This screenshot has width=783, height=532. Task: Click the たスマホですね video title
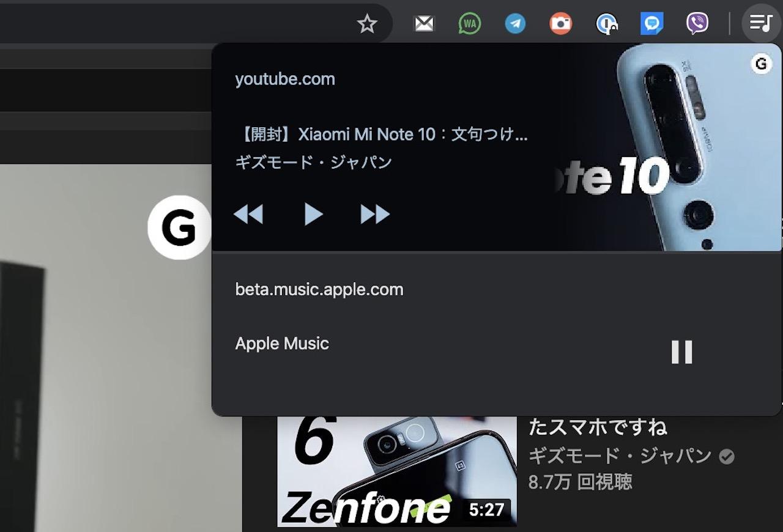click(598, 426)
